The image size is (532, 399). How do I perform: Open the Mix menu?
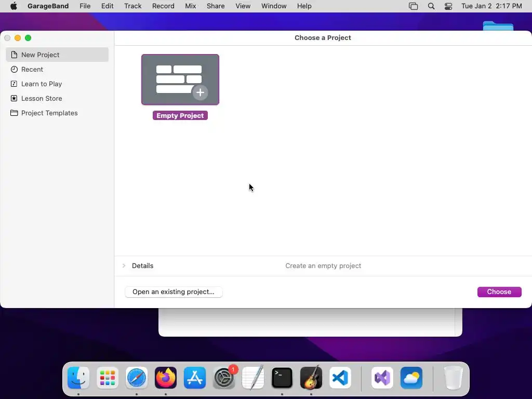pos(190,6)
